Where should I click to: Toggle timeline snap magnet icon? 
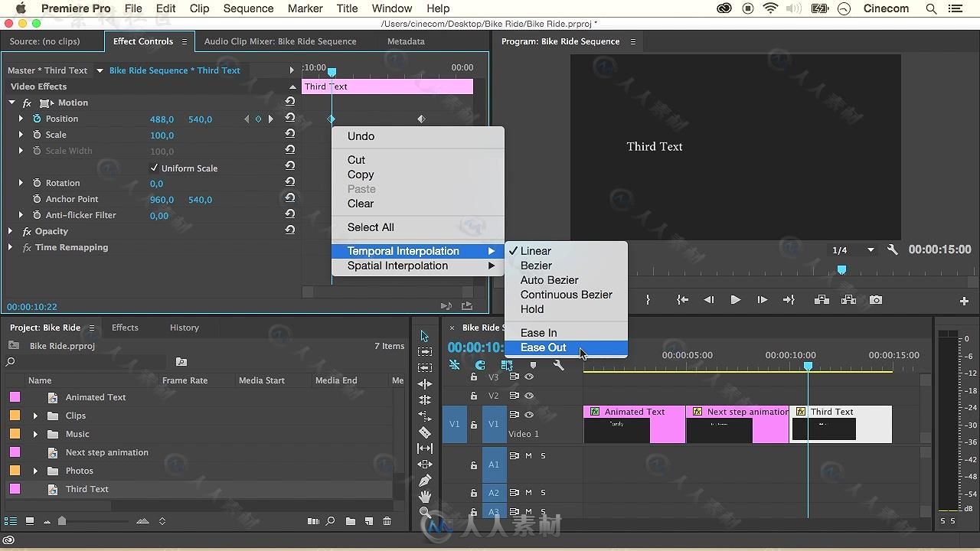pos(480,365)
